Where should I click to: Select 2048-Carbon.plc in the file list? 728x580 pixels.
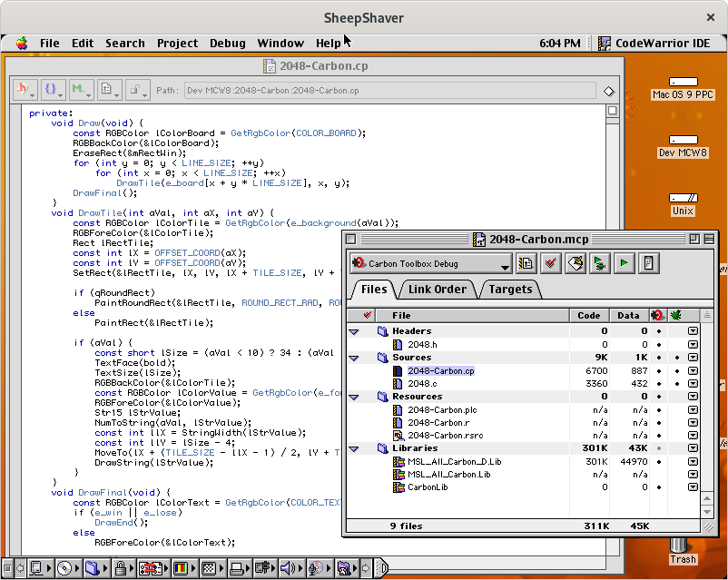(442, 410)
